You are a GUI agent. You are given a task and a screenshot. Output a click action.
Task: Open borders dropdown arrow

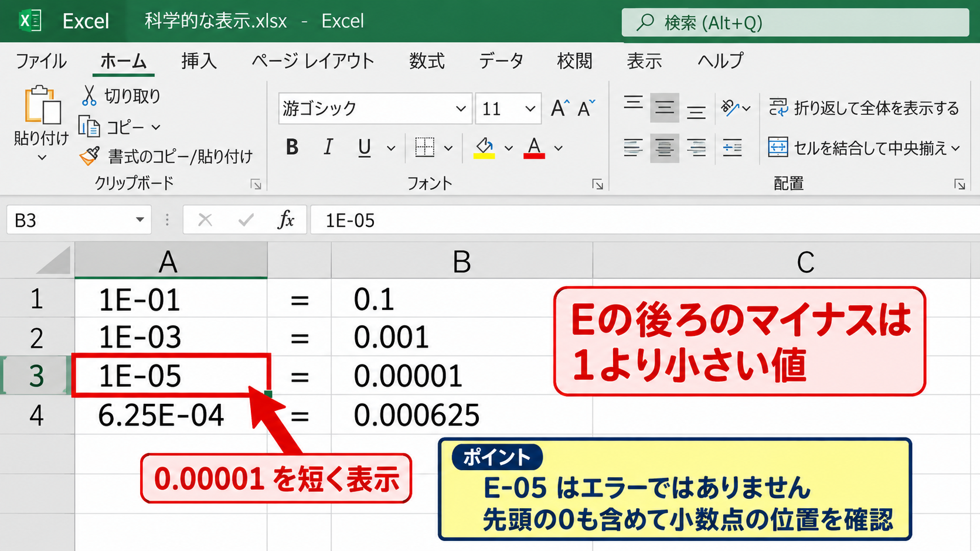coord(448,148)
